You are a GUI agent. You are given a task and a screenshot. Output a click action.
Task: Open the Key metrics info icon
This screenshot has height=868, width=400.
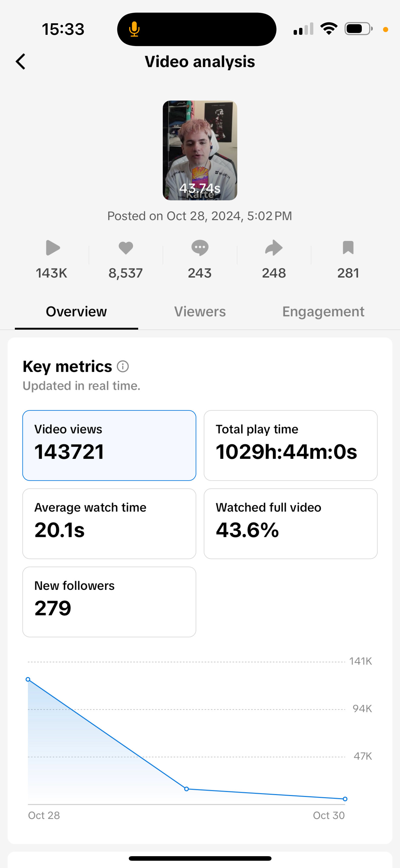[x=123, y=366]
